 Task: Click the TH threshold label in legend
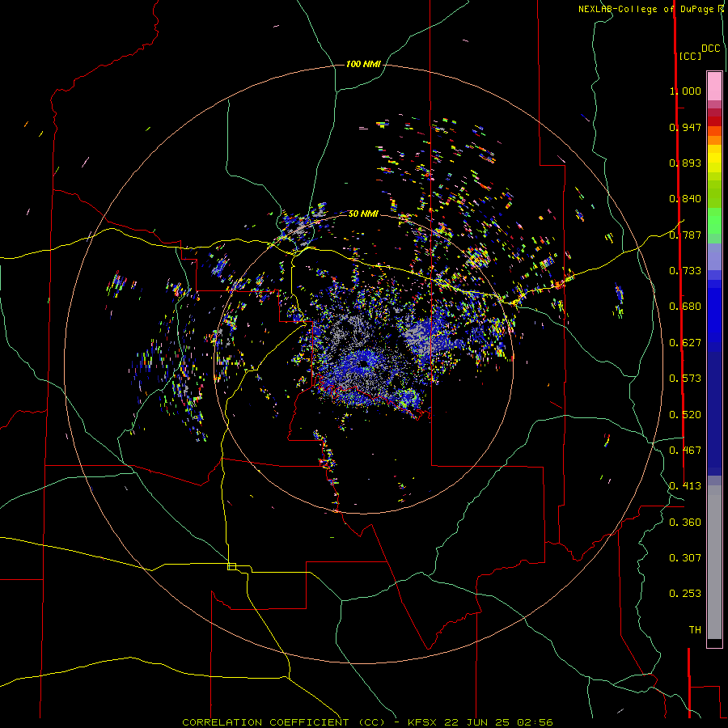tap(695, 630)
